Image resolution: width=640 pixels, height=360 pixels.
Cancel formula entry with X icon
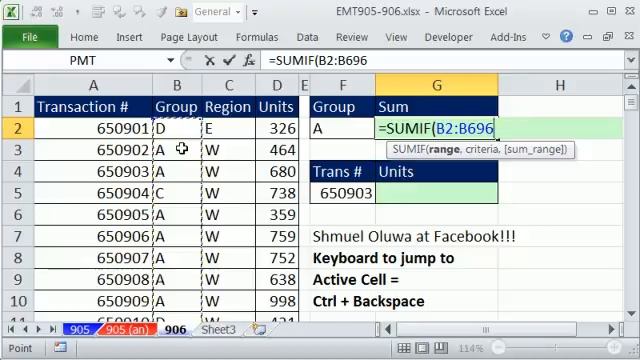pos(209,61)
